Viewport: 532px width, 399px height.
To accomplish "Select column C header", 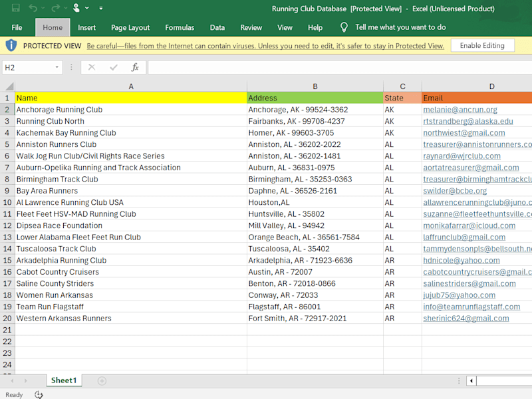I will 402,86.
